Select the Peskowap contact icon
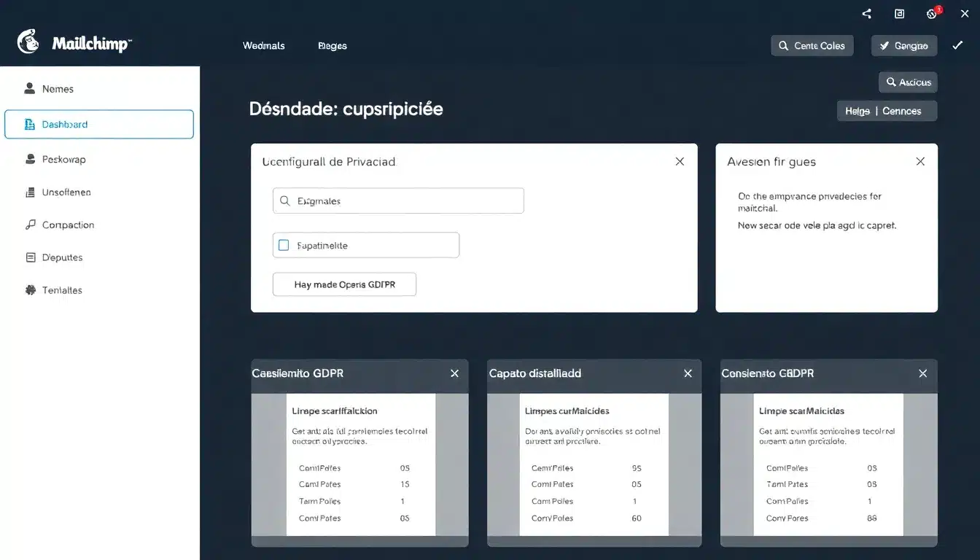 pyautogui.click(x=29, y=159)
